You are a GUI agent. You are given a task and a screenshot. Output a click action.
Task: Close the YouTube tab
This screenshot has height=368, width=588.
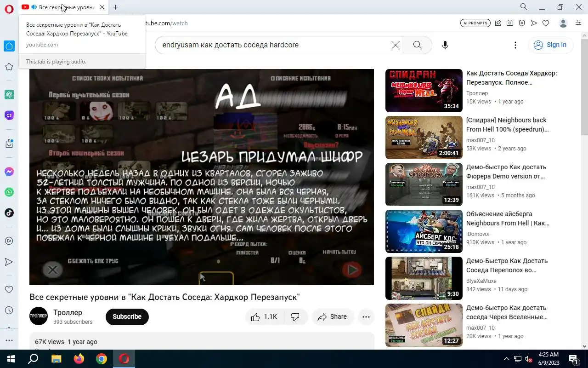click(x=102, y=7)
